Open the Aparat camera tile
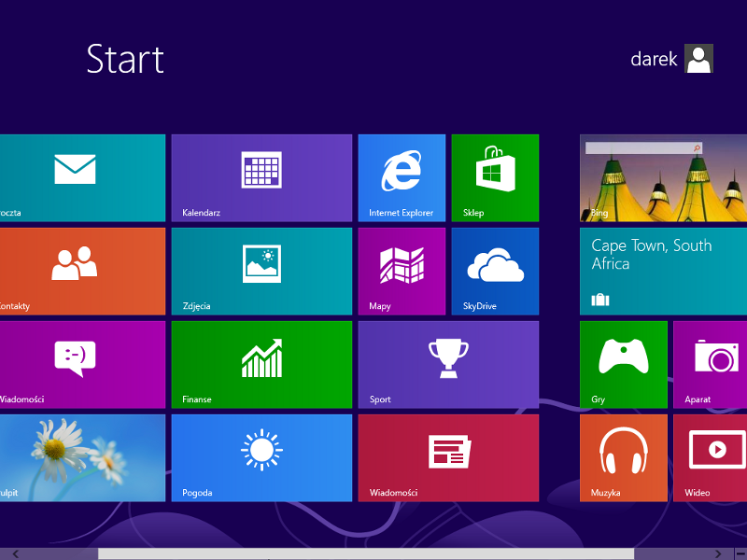747x560 pixels. [x=710, y=364]
